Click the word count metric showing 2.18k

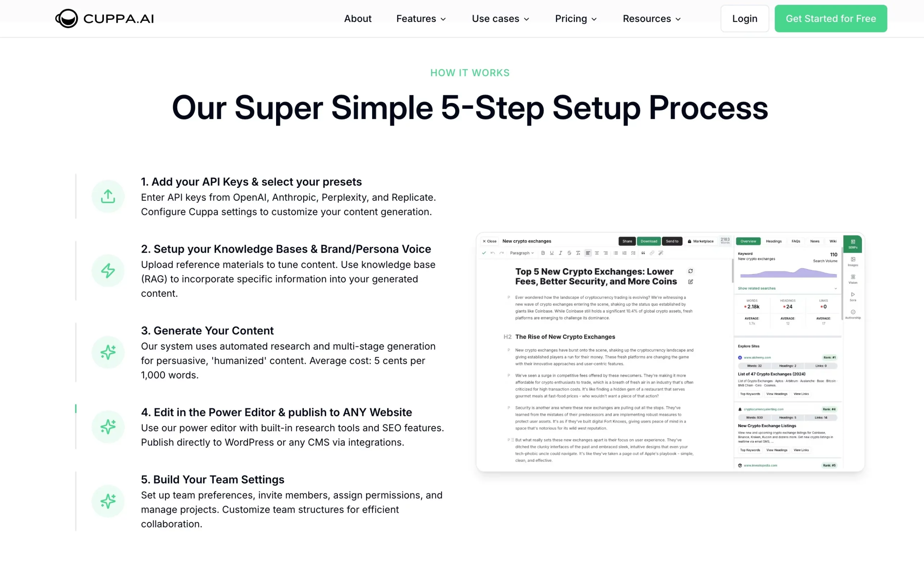coord(751,307)
